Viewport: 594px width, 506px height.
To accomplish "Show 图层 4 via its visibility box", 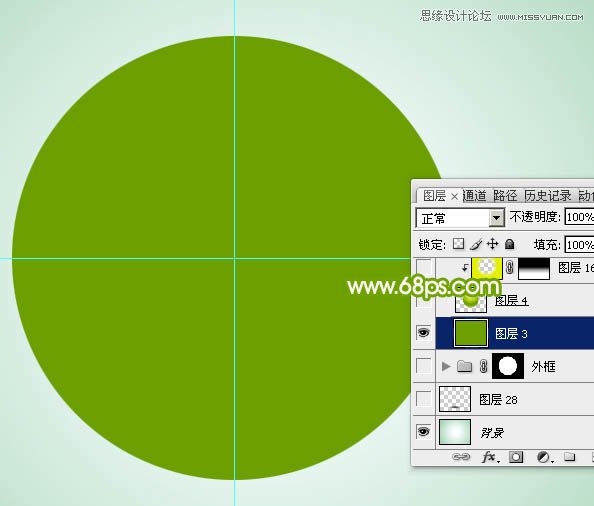I will point(424,301).
